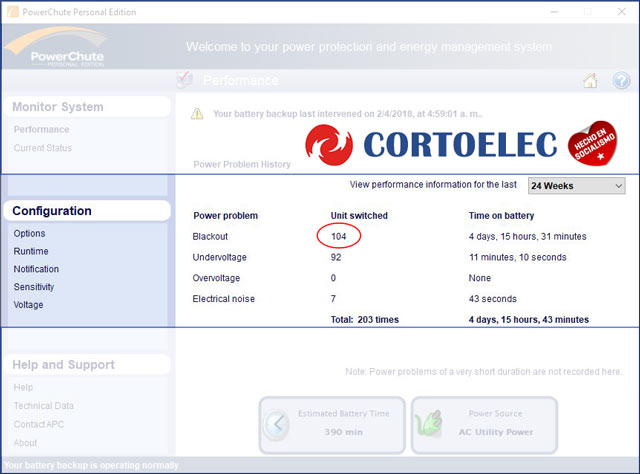Click the Overvoltage row label
Image resolution: width=640 pixels, height=474 pixels.
(x=216, y=278)
